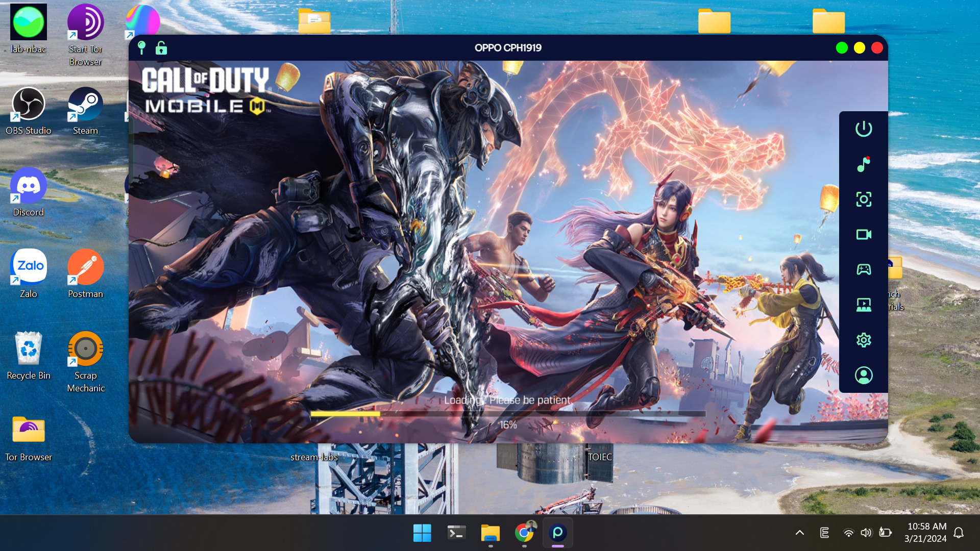Image resolution: width=980 pixels, height=551 pixels.
Task: Open the Wi-Fi network status
Action: click(848, 533)
